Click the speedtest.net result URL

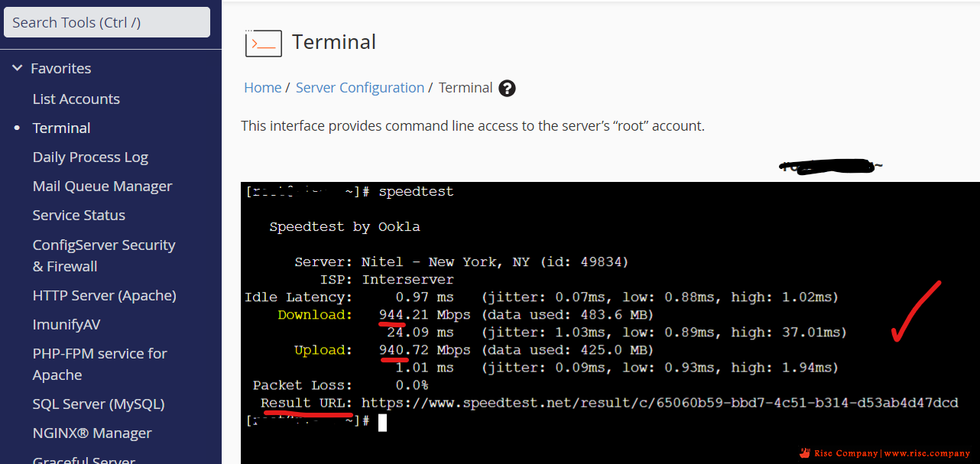660,403
